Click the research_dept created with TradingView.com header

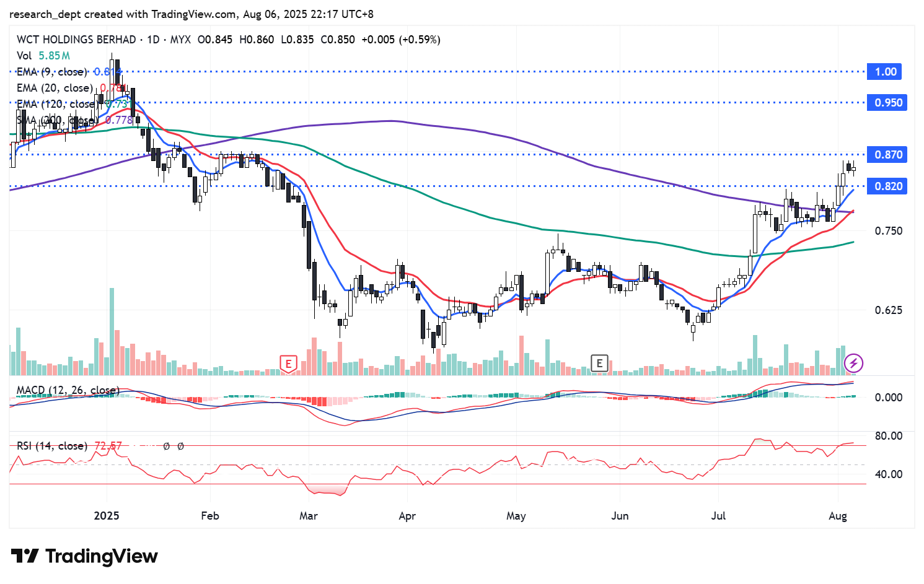(x=191, y=14)
